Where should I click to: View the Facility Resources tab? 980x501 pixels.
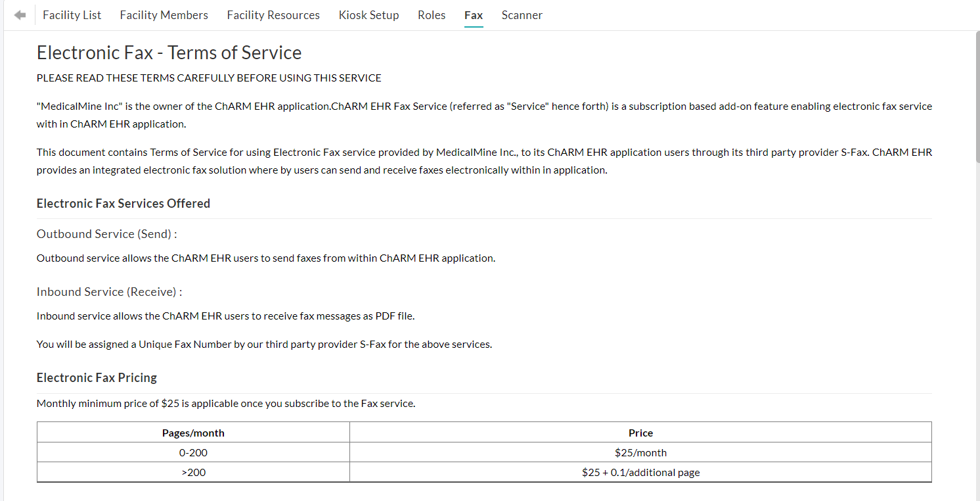273,14
